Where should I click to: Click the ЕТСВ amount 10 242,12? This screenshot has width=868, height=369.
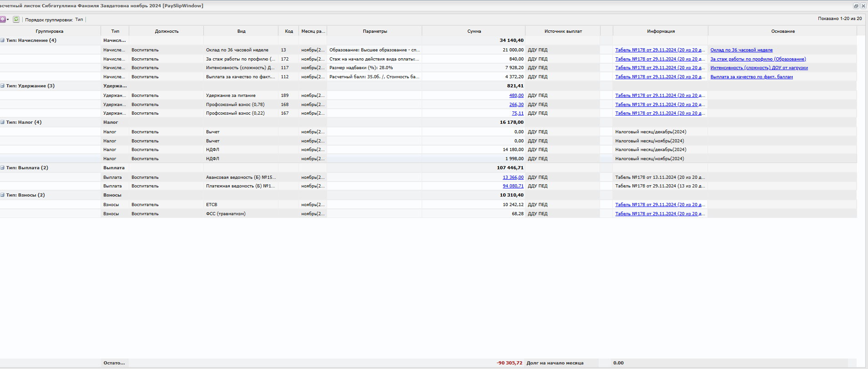click(x=513, y=205)
